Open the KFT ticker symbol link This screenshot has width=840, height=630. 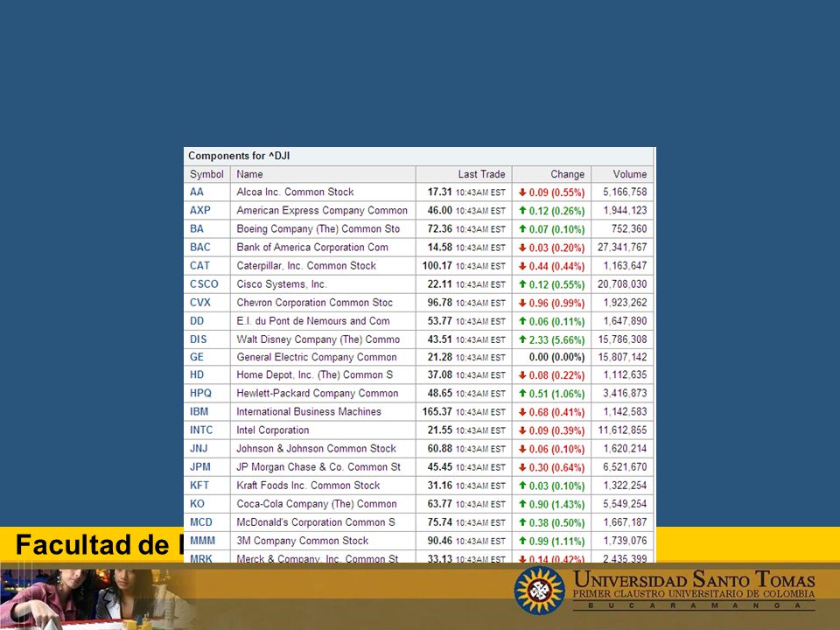click(199, 486)
